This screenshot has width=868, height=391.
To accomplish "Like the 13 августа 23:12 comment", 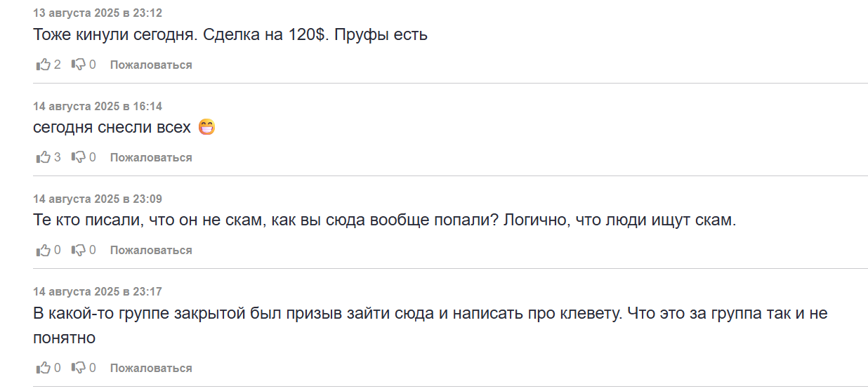I will click(44, 65).
